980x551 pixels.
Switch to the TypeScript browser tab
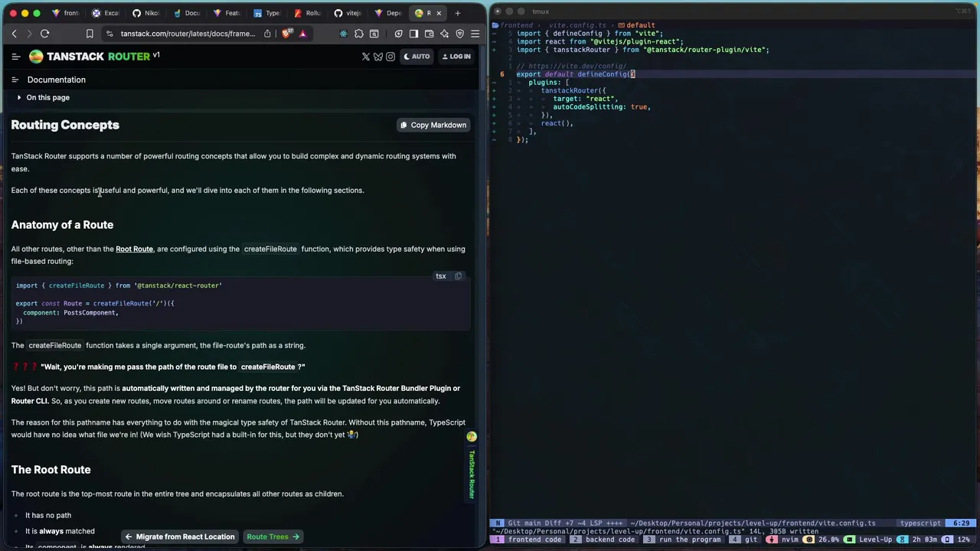(266, 13)
